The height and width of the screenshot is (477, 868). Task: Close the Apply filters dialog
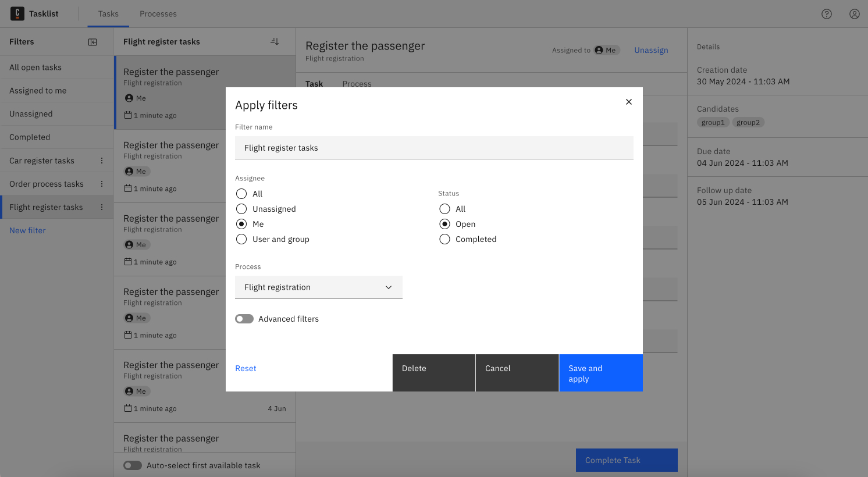(628, 102)
